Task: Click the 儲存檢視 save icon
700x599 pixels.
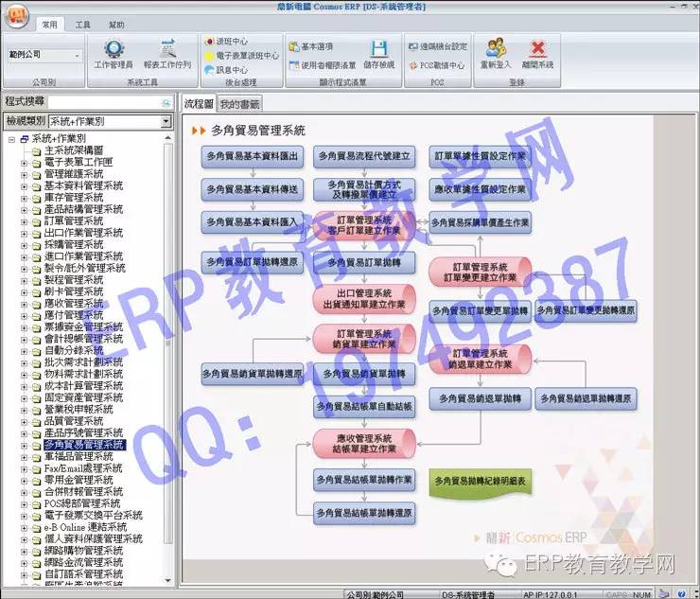Action: tap(378, 54)
